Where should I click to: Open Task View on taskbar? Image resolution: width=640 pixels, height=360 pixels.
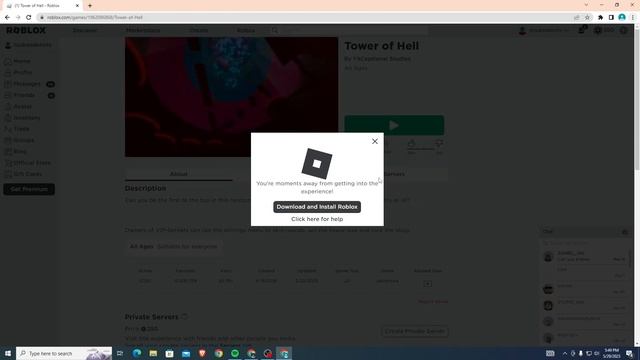pyautogui.click(x=120, y=353)
